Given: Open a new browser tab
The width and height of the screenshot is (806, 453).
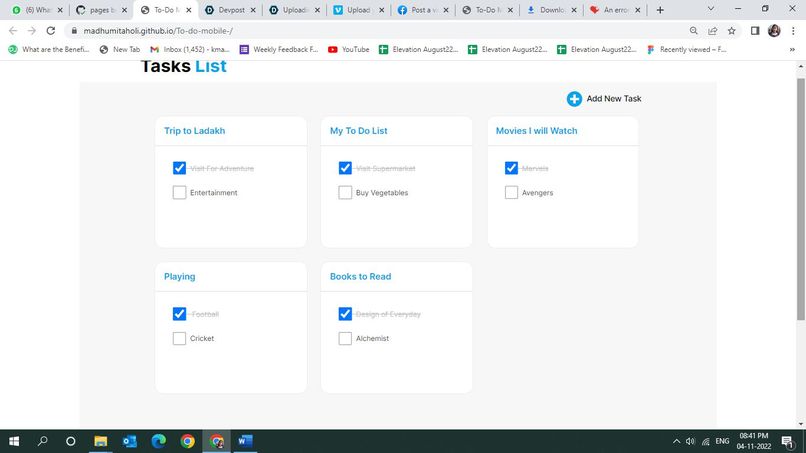Looking at the screenshot, I should (x=660, y=10).
